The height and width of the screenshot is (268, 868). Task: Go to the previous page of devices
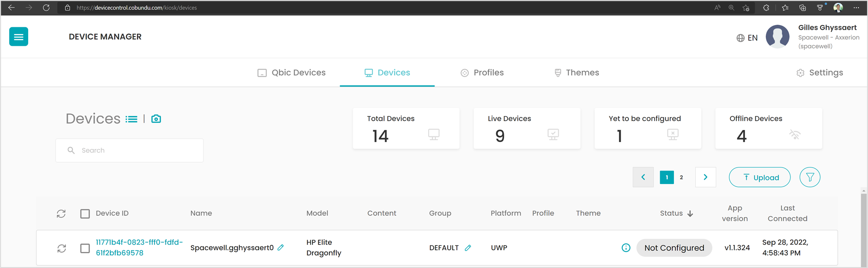643,177
